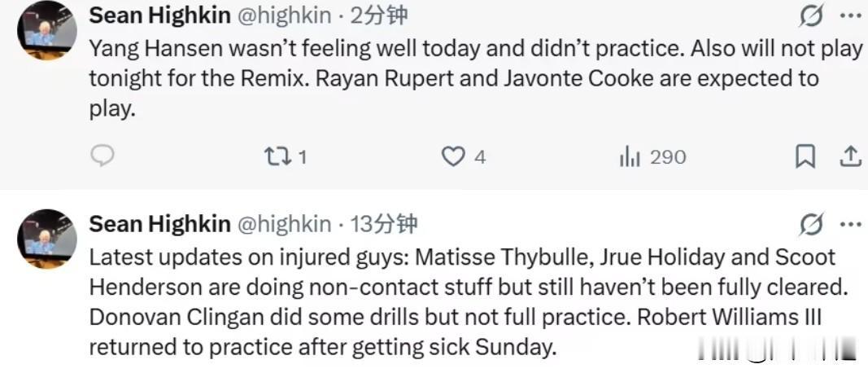Image resolution: width=868 pixels, height=373 pixels.
Task: Open the 2分钟 timestamp link
Action: pyautogui.click(x=379, y=15)
